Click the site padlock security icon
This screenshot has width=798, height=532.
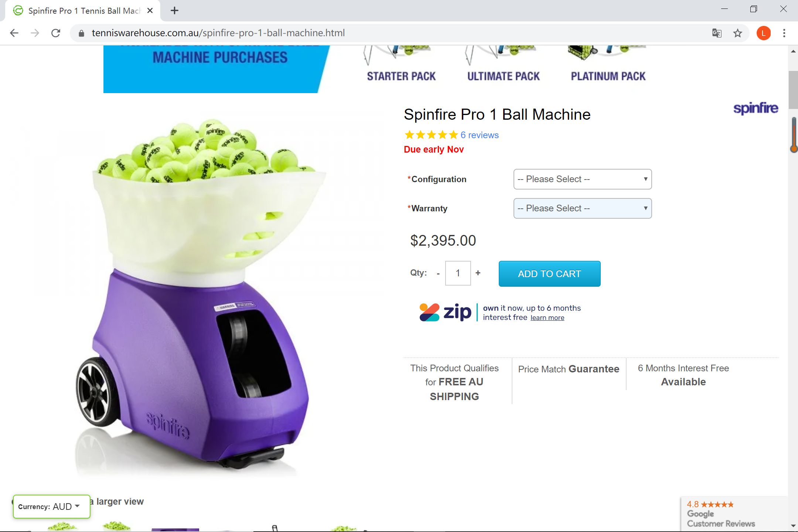(81, 33)
